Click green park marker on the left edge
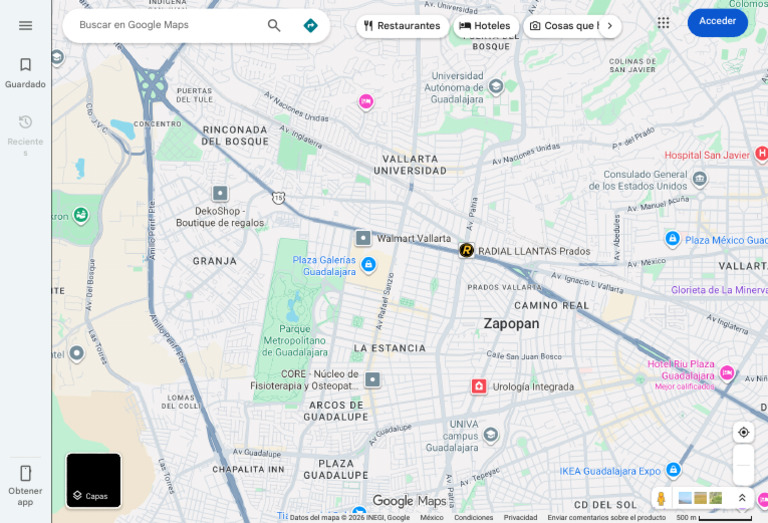This screenshot has width=768, height=523. pos(81,215)
